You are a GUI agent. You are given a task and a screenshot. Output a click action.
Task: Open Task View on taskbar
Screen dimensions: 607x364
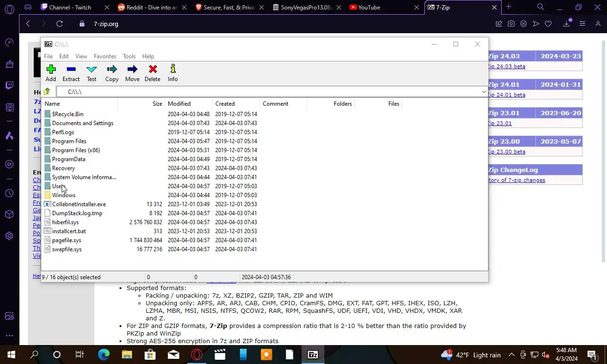[80, 355]
